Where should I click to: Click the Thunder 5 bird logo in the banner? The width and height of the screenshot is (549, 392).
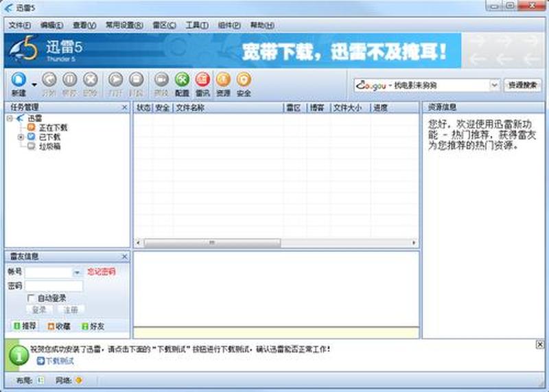pos(24,48)
